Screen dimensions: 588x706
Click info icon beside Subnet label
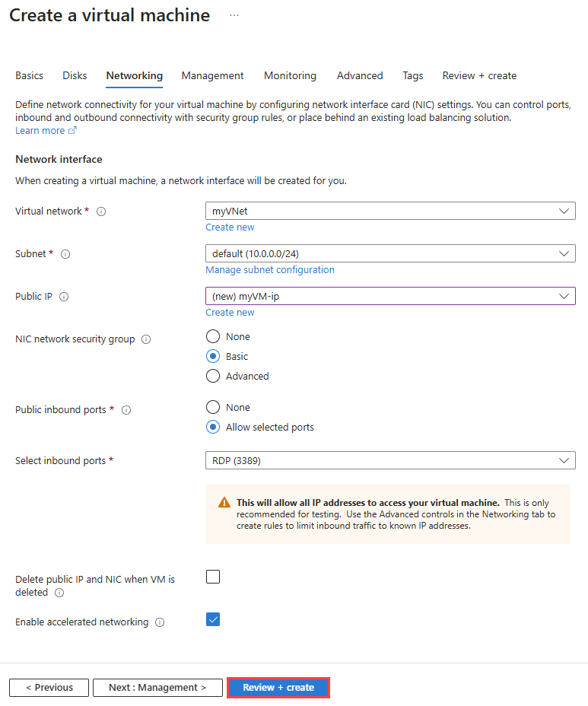click(x=65, y=254)
